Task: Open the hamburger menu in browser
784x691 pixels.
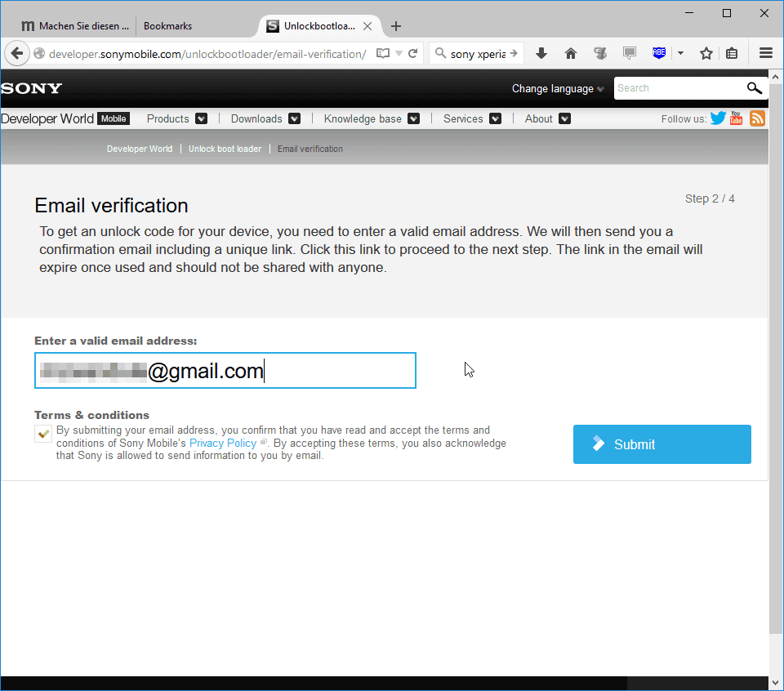Action: (x=765, y=53)
